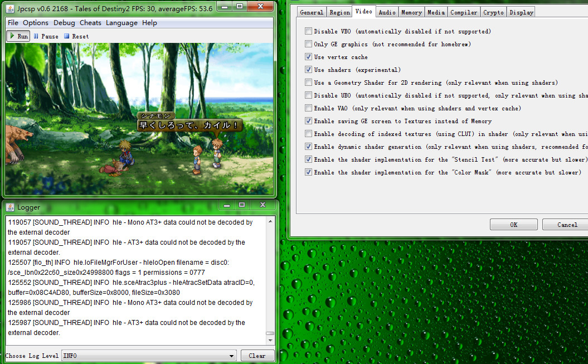Check the Enable VAO option
The height and width of the screenshot is (364, 588).
coord(308,108)
